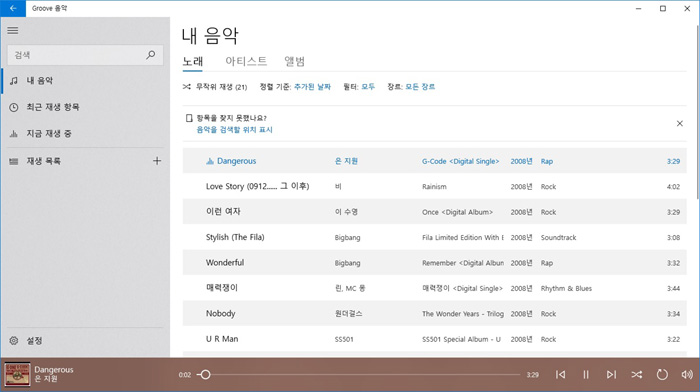
Task: Skip to the previous track
Action: tap(561, 375)
